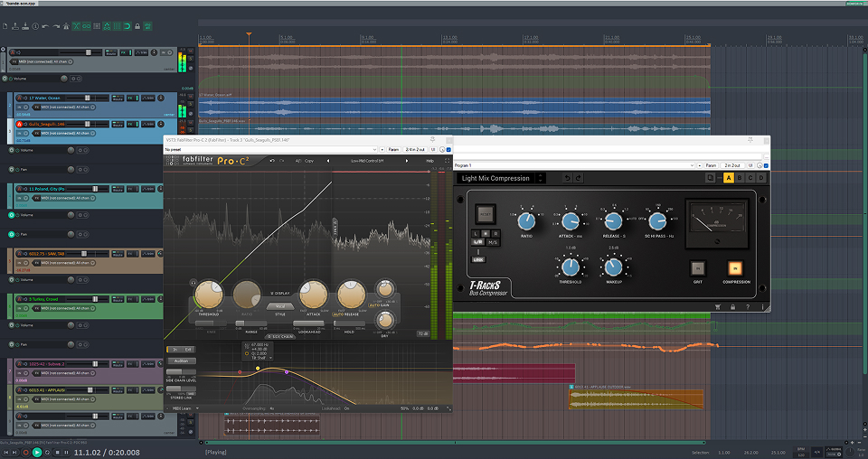Viewport: 868px width, 459px height.
Task: Toggle full screen in FabFilter Pro-C 2
Action: (x=448, y=161)
